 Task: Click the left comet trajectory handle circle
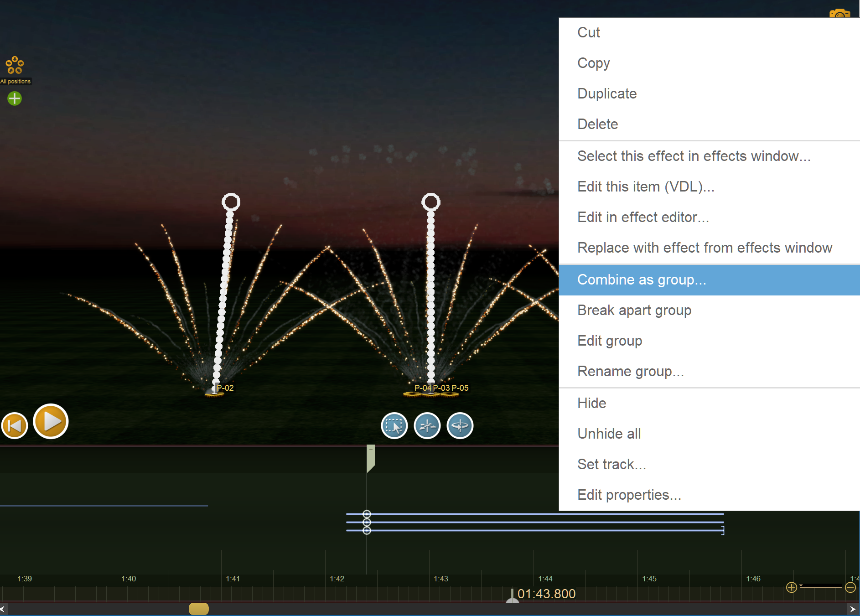coord(231,202)
